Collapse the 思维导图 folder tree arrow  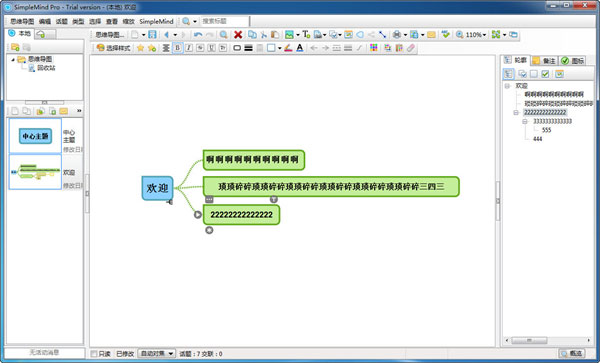tap(13, 59)
